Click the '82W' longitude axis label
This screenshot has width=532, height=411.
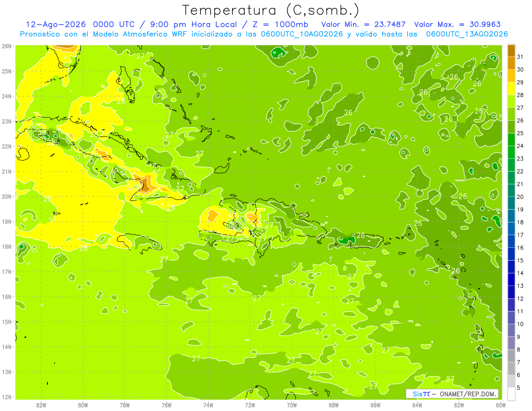[41, 405]
